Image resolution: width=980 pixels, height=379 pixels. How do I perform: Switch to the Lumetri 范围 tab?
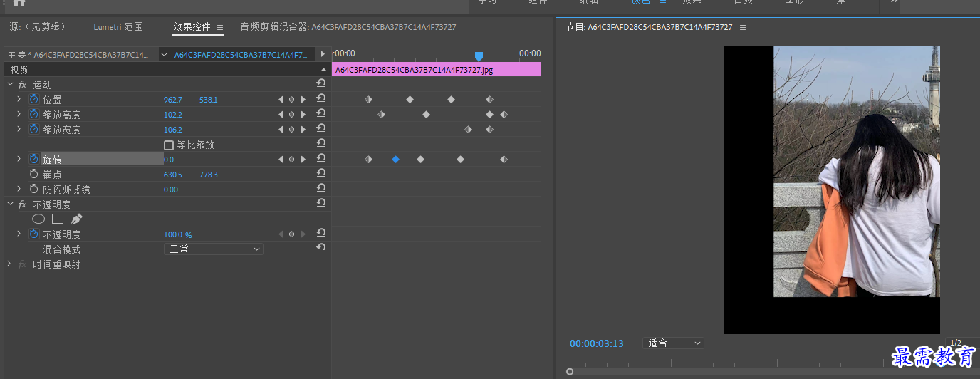(118, 27)
